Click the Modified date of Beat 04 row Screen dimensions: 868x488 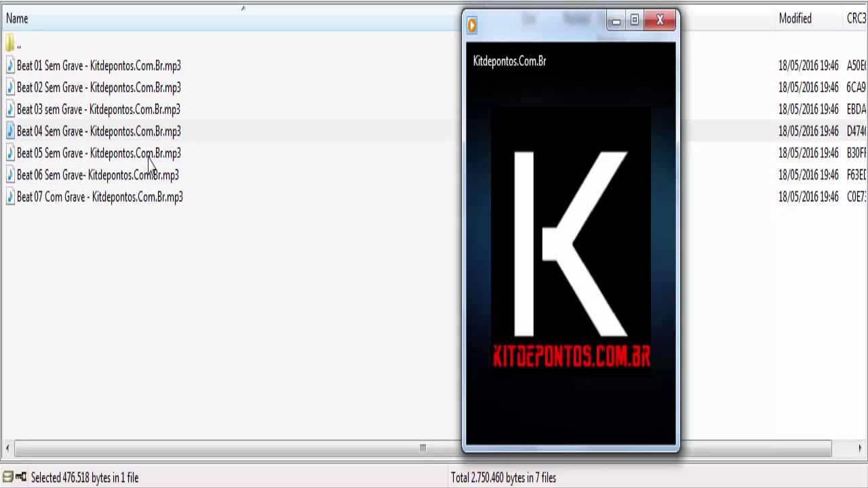click(x=808, y=131)
